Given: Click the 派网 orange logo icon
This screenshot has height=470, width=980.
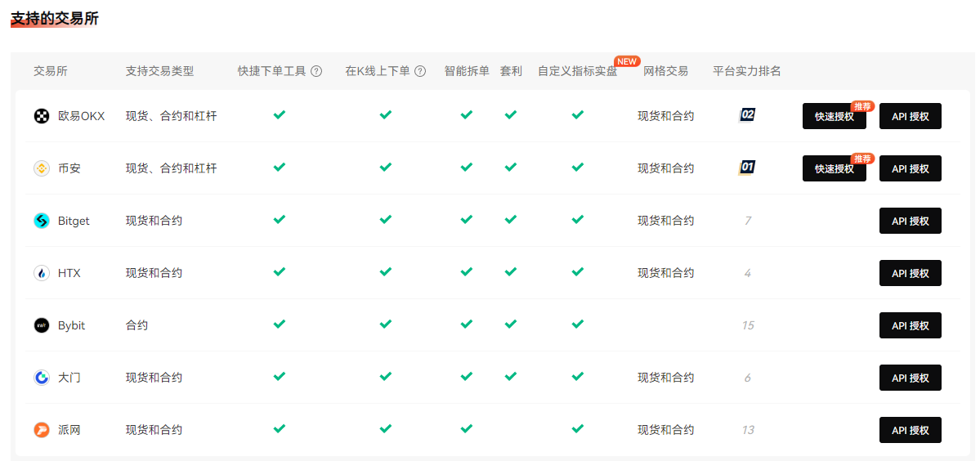Looking at the screenshot, I should pos(41,430).
